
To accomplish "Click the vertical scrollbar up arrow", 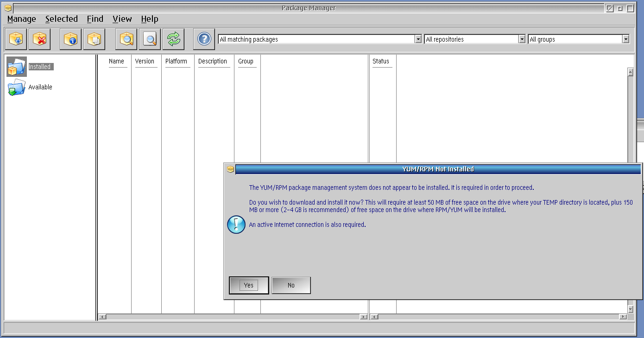I will click(630, 72).
